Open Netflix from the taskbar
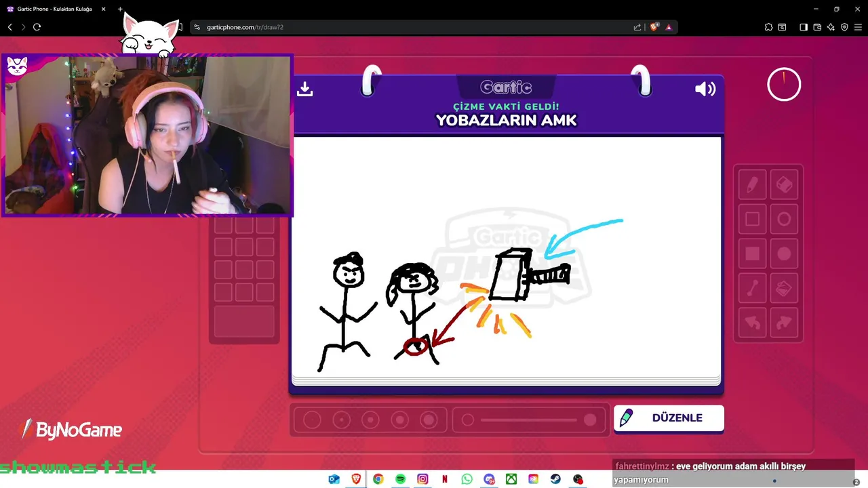The height and width of the screenshot is (488, 868). pos(445,479)
